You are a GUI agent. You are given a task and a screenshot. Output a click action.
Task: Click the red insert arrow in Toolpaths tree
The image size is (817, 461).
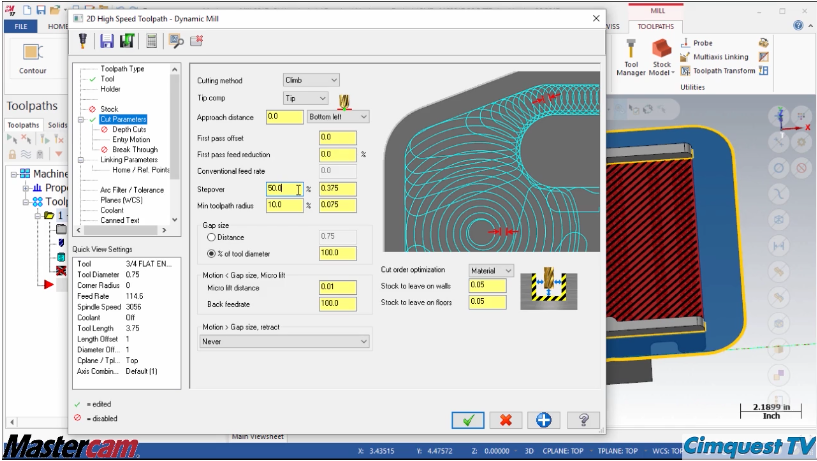pyautogui.click(x=48, y=284)
